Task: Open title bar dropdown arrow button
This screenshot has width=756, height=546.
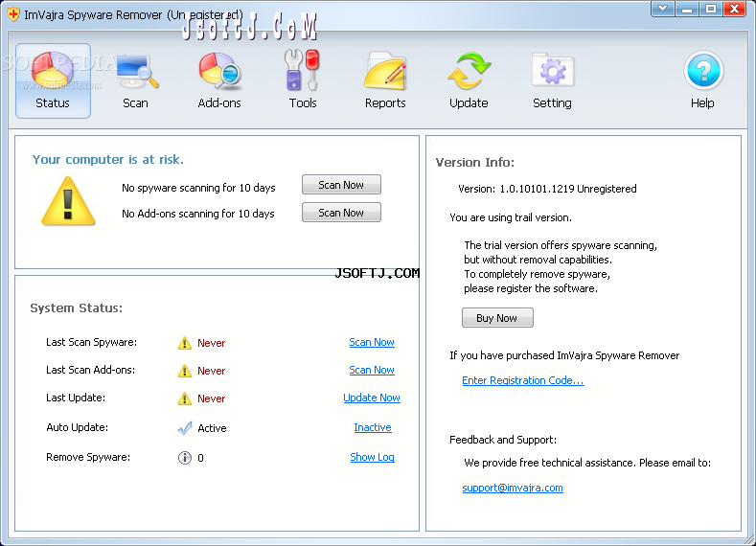Action: [663, 9]
